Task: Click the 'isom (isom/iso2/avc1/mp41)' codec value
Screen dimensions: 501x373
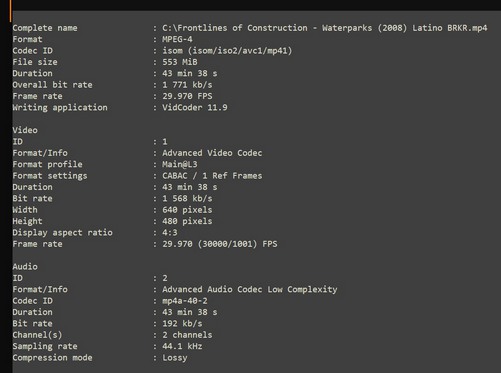Action: 227,51
